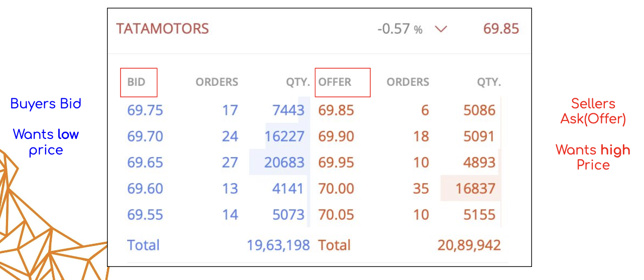This screenshot has width=644, height=280.
Task: Choose the offer price 69.95
Action: (336, 163)
